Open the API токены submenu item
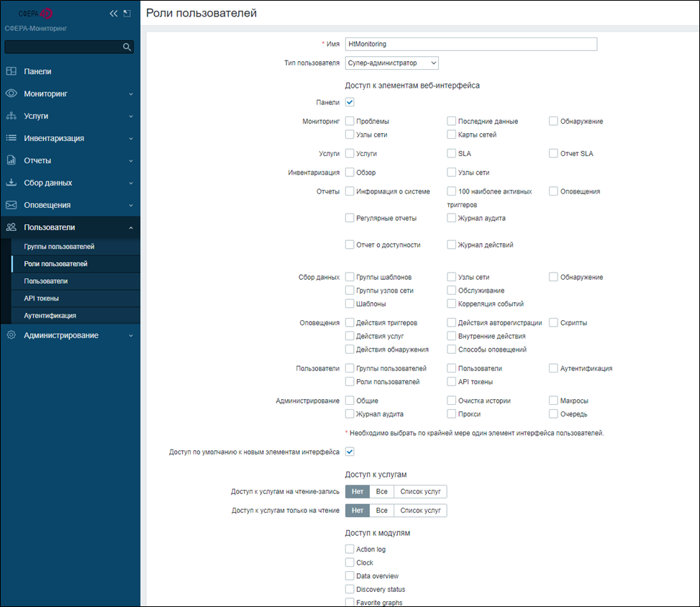 [x=41, y=298]
